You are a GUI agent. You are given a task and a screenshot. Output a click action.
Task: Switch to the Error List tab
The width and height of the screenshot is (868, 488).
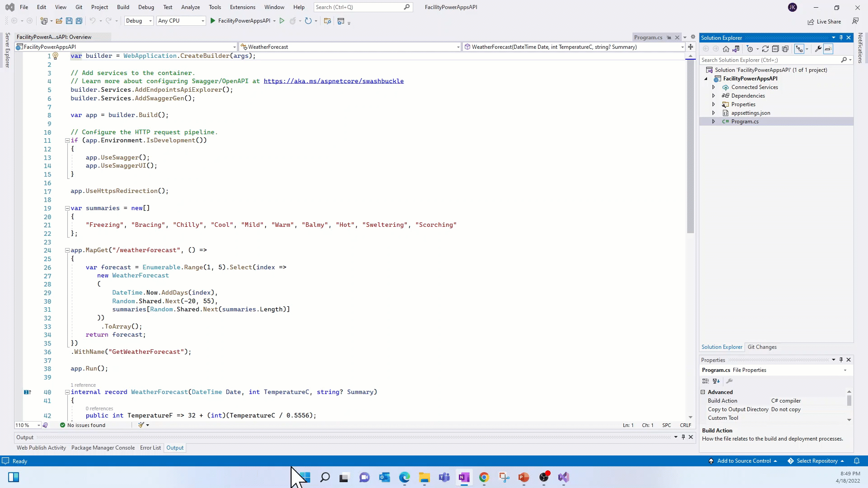[x=150, y=447]
